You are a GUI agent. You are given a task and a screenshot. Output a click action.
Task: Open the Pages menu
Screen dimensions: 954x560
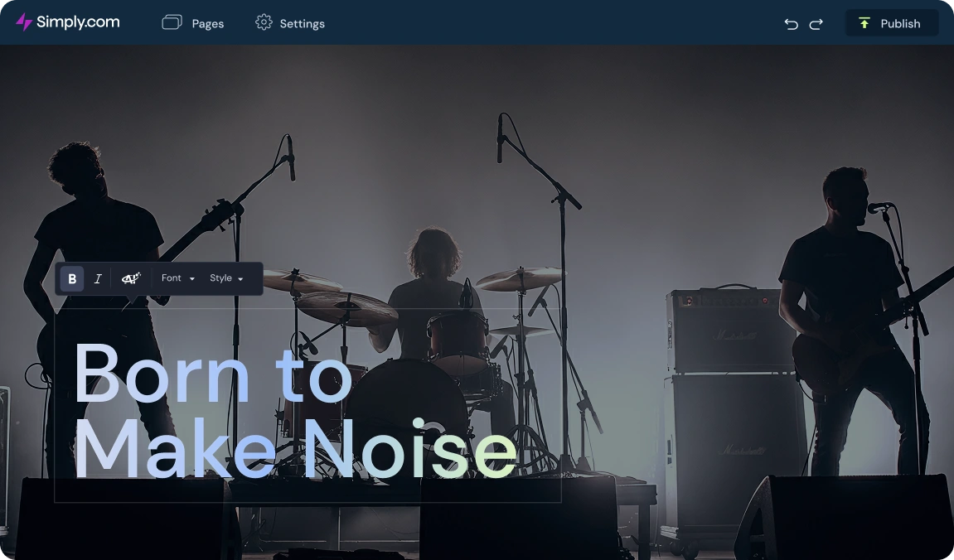207,24
